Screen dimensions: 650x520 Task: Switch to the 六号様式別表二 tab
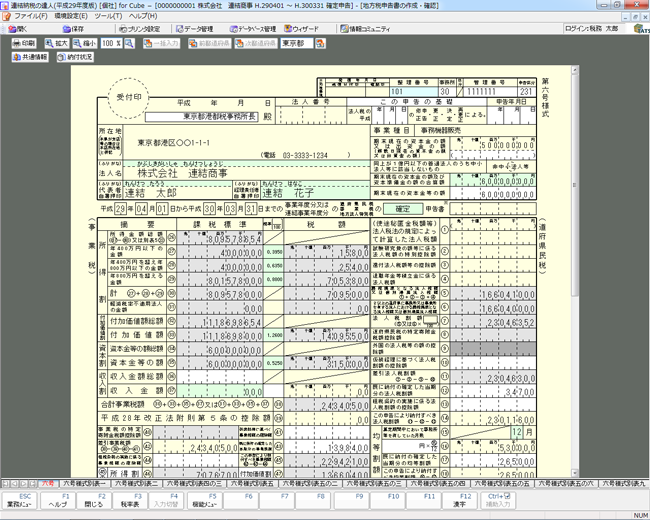pyautogui.click(x=136, y=484)
